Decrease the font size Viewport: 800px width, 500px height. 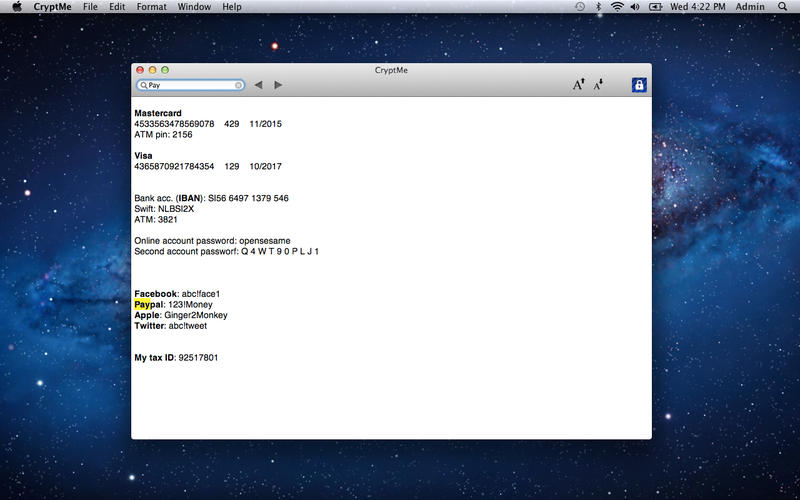click(599, 85)
